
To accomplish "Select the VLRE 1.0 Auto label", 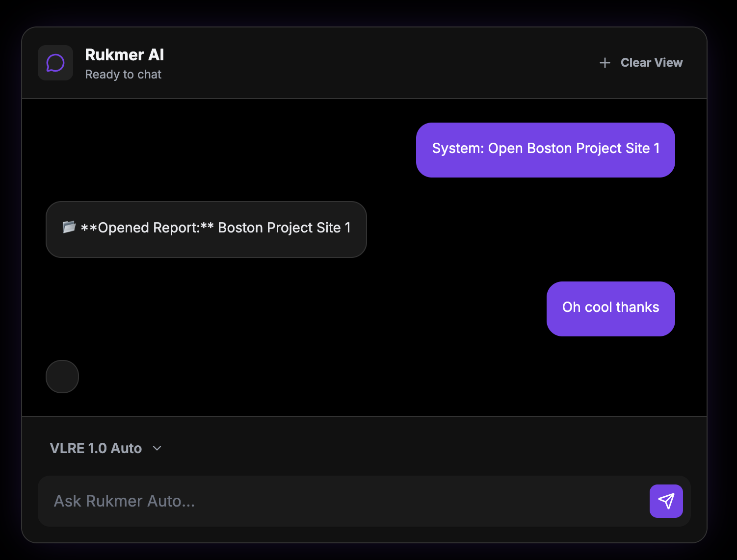I will 96,448.
